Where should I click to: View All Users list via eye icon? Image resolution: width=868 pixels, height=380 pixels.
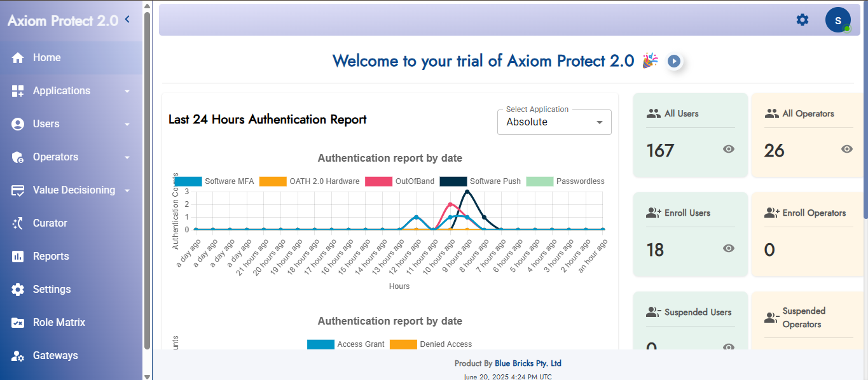(x=729, y=149)
